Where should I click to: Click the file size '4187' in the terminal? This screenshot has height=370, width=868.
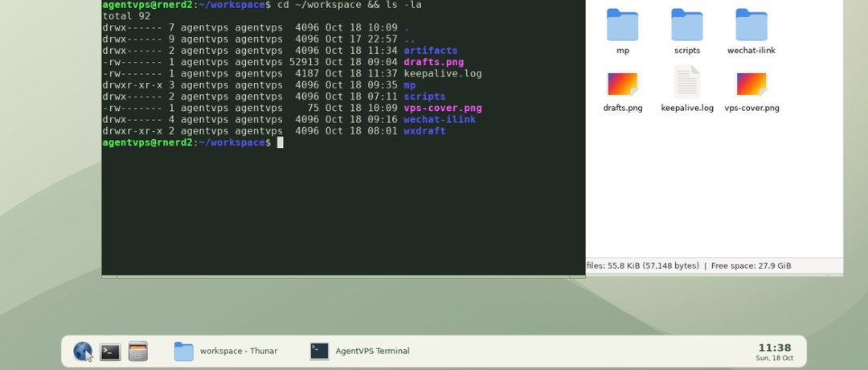[307, 74]
